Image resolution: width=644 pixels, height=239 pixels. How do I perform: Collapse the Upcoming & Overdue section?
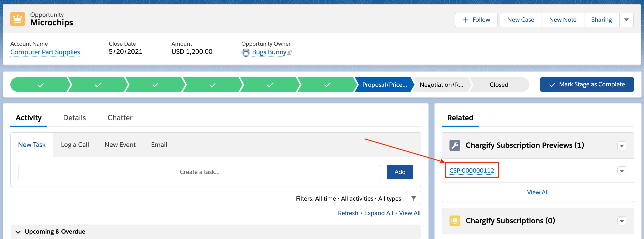click(18, 232)
